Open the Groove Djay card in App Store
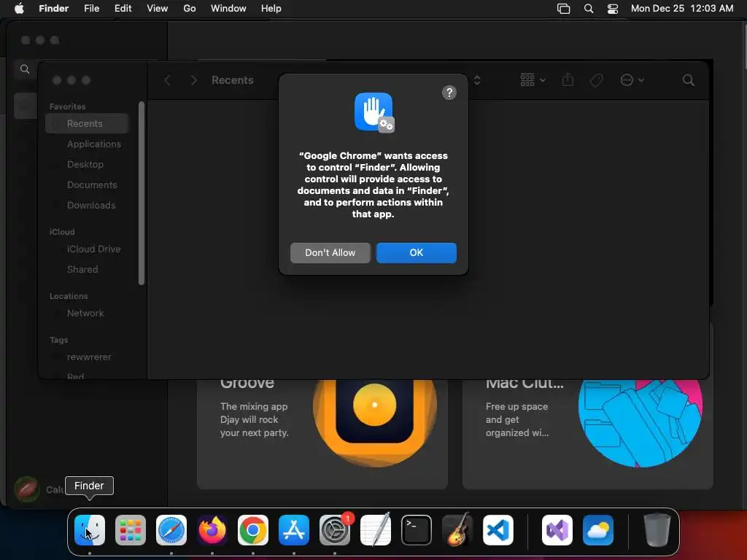The image size is (747, 560). [322, 433]
